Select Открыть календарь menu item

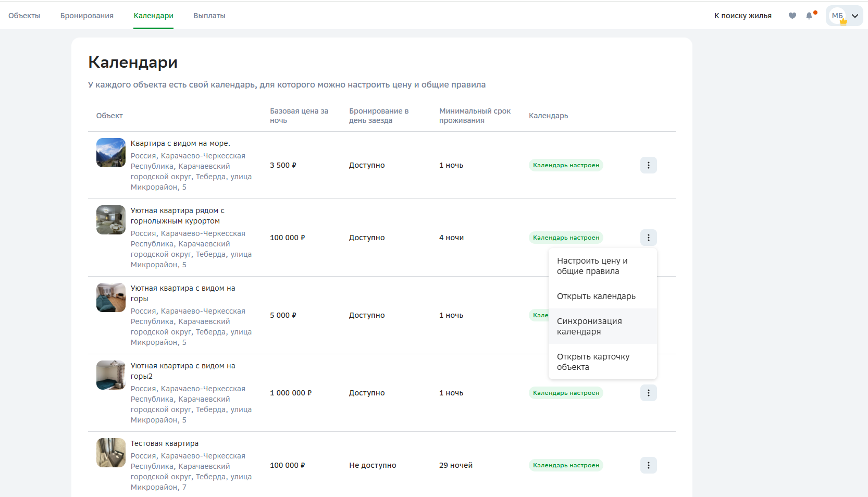(x=596, y=296)
